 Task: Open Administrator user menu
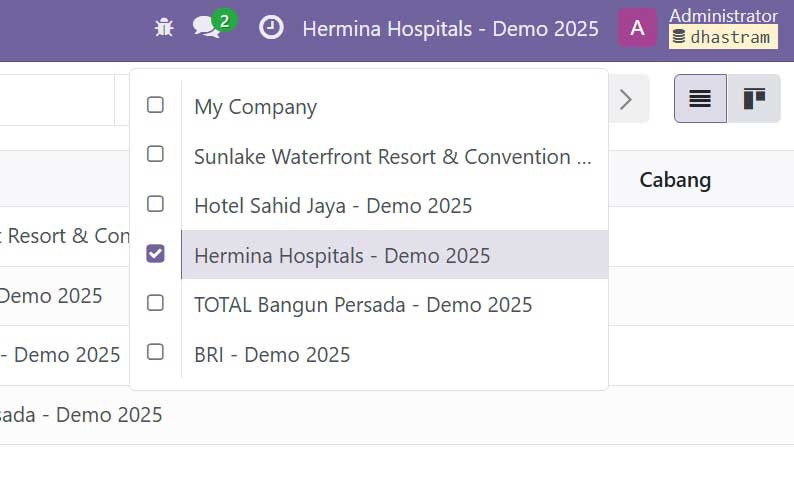(723, 16)
